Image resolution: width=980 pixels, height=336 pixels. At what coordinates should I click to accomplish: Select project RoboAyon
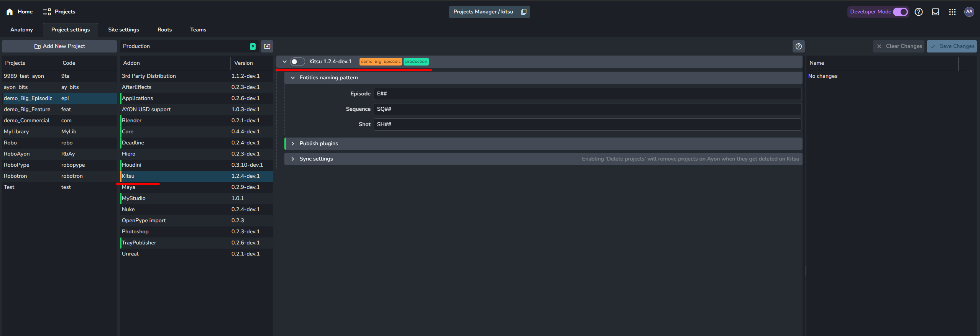pos(59,154)
